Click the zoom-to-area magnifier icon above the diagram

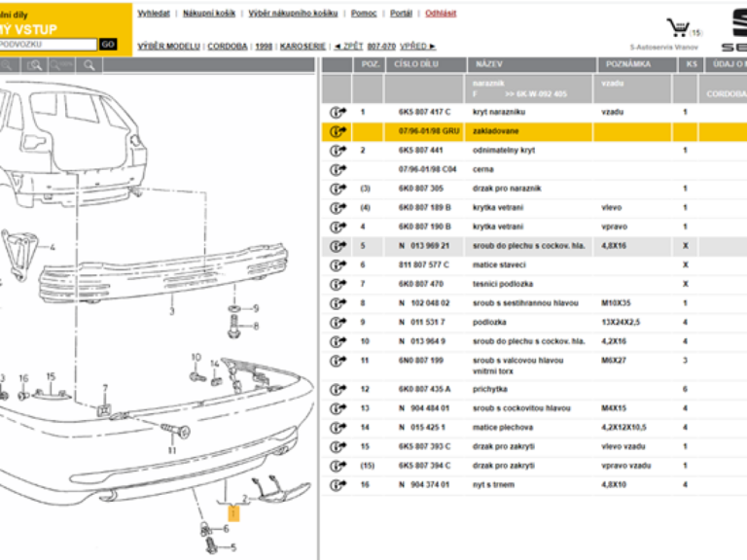coord(35,65)
